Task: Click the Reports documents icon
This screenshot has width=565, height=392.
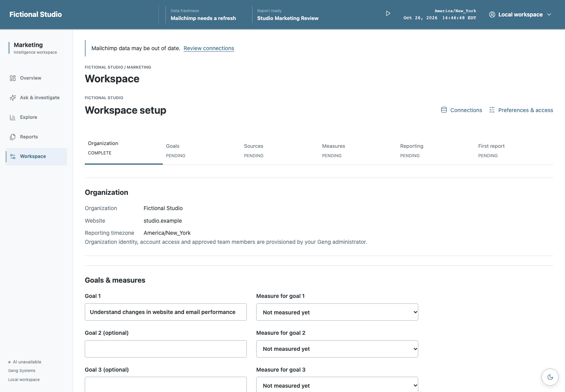Action: coord(13,137)
